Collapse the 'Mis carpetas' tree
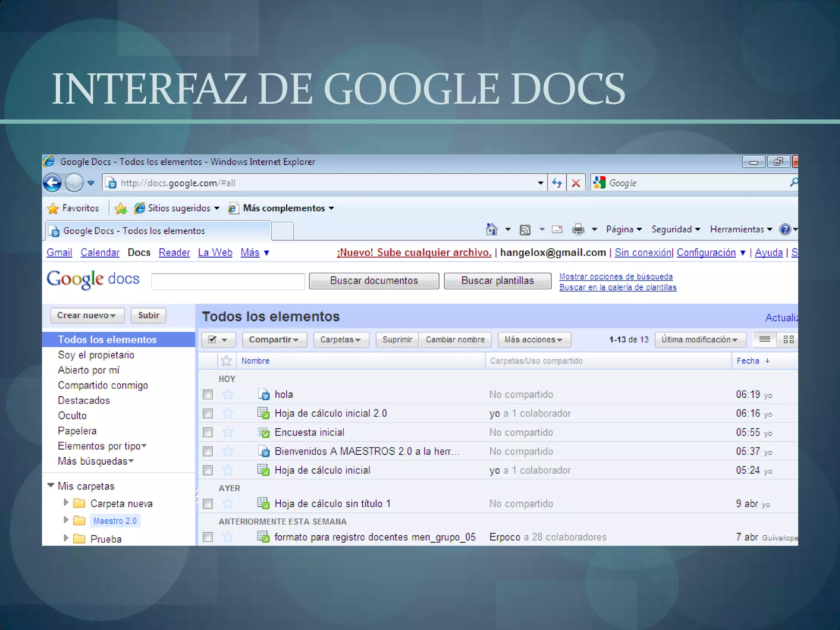The width and height of the screenshot is (840, 630). coord(51,485)
